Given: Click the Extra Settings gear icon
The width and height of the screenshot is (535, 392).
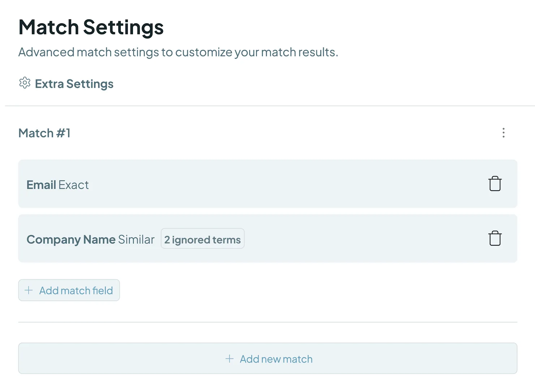Looking at the screenshot, I should 25,83.
